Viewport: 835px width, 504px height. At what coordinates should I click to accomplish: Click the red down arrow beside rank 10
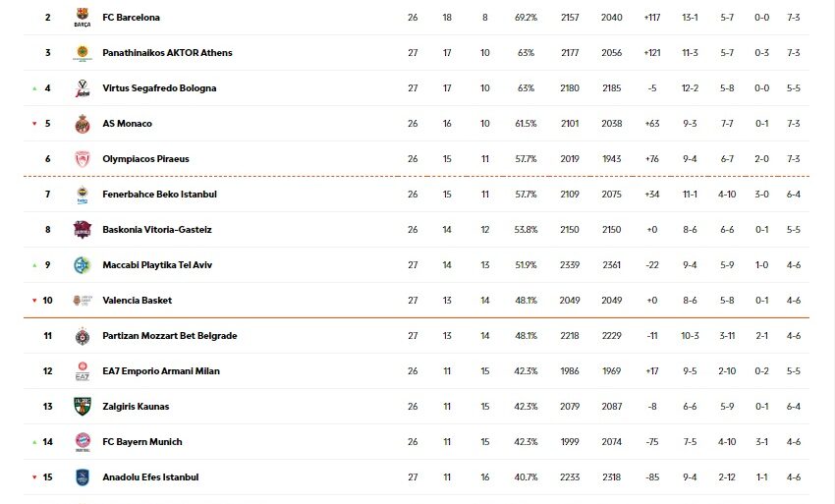pos(34,301)
